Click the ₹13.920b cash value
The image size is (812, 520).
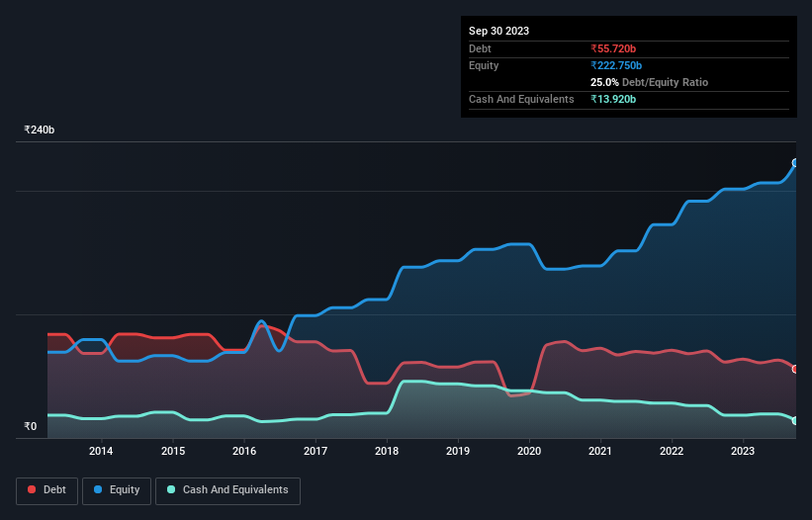coord(613,99)
